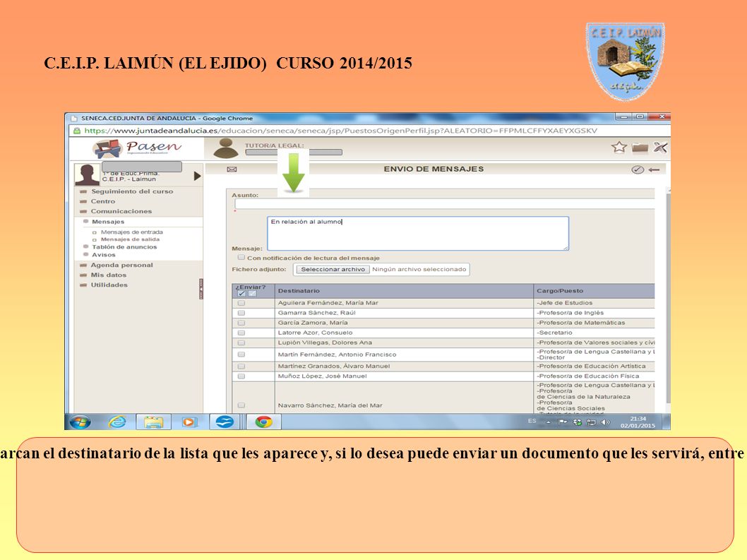Click the tutor legal user avatar icon
The width and height of the screenshot is (747, 560).
pos(226,148)
